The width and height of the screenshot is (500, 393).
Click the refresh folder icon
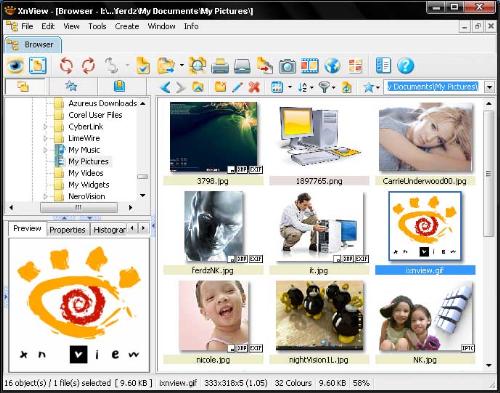pos(346,87)
